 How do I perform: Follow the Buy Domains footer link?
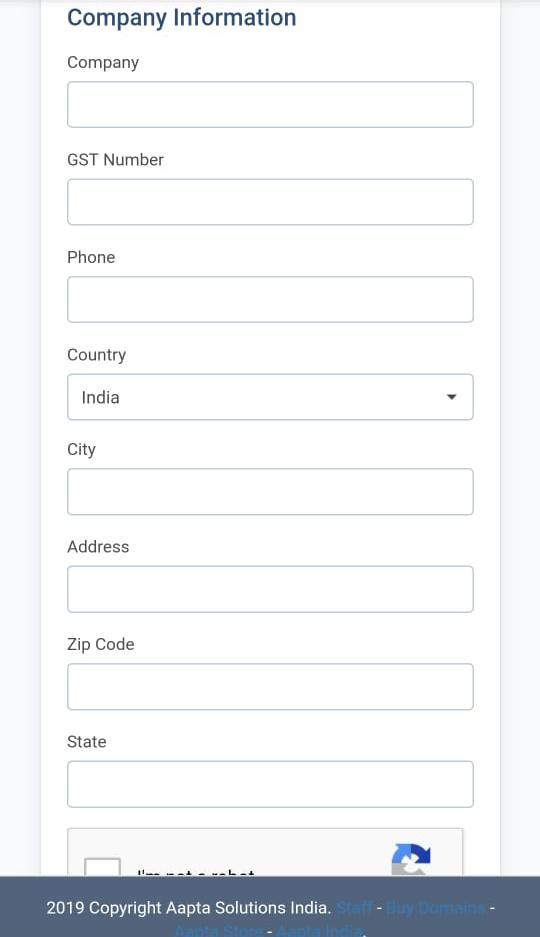435,908
